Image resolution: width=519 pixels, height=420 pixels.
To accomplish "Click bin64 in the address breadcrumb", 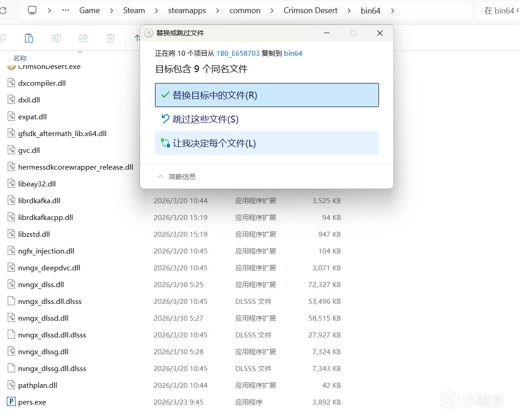I will pos(370,10).
